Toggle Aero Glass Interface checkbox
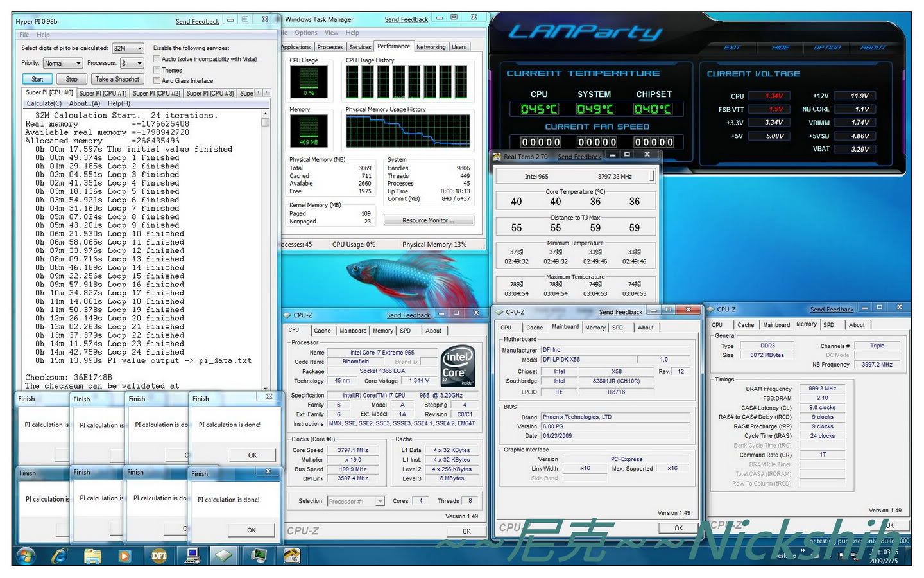The image size is (924, 578). pyautogui.click(x=157, y=81)
